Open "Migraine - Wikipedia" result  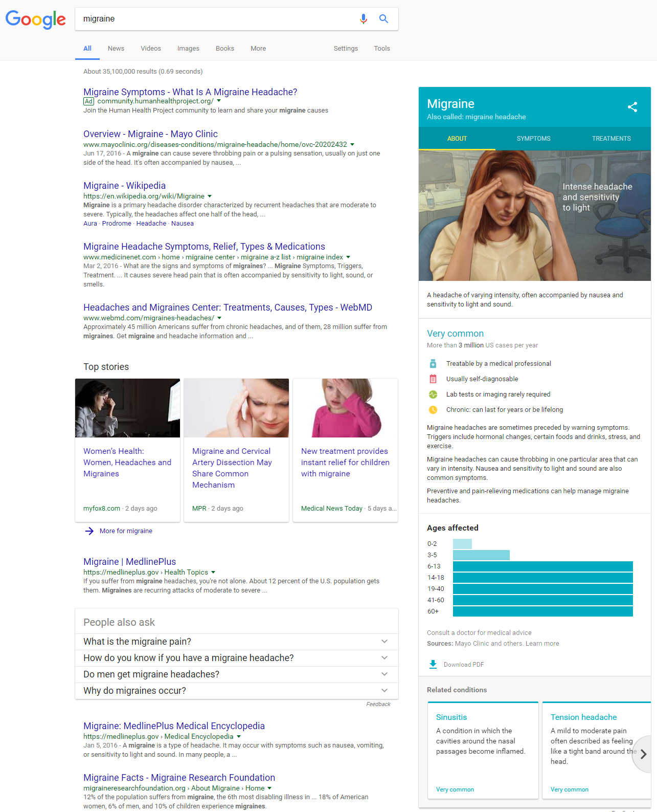pyautogui.click(x=124, y=186)
